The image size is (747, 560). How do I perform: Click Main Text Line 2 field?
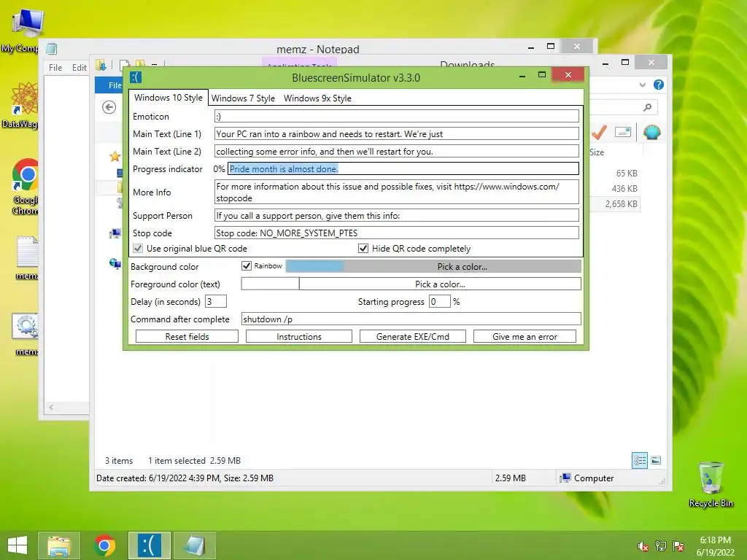(396, 152)
